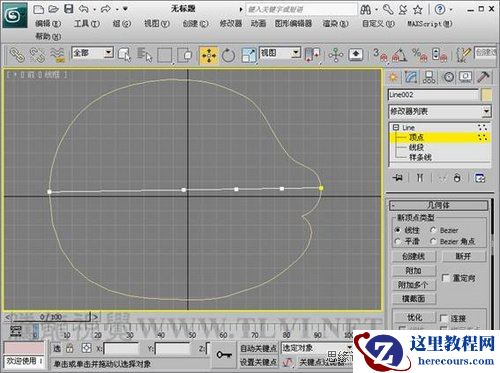This screenshot has width=500, height=373.
Task: Click the favorites star icon
Action: tap(418, 10)
